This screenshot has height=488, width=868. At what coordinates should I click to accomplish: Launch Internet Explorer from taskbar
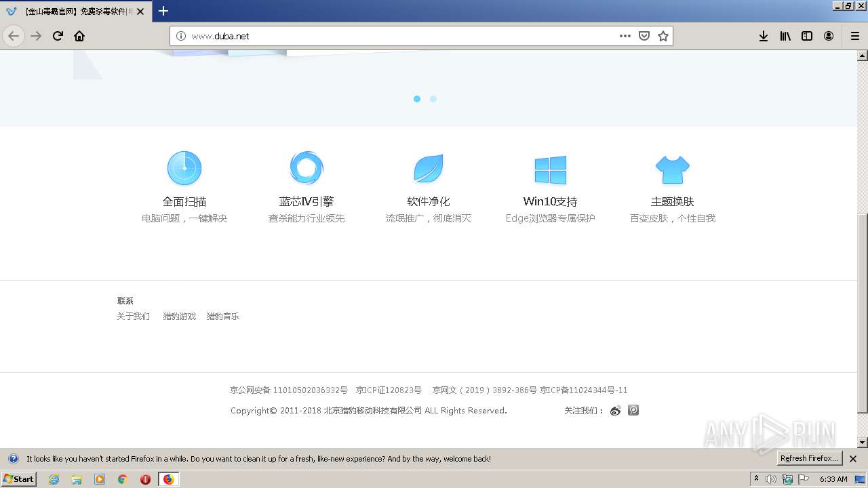pyautogui.click(x=54, y=479)
